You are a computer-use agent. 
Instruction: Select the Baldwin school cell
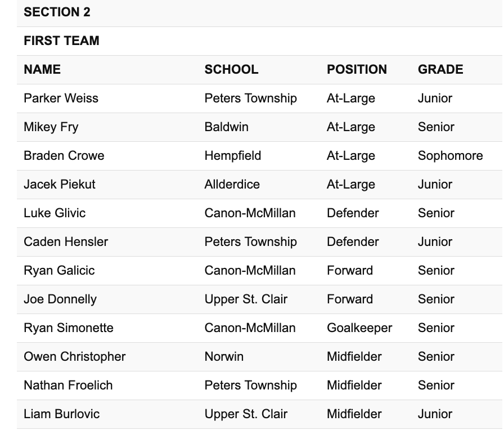click(x=226, y=127)
